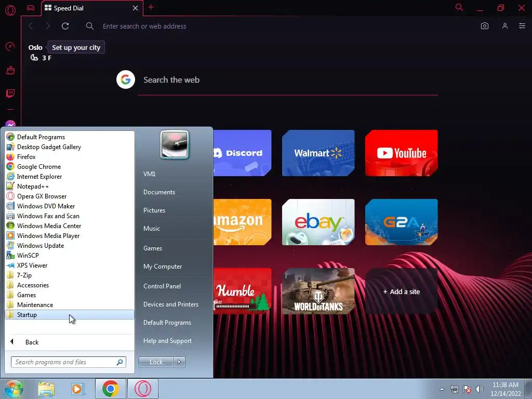Open the Discord speed dial tile
Screen dimensions: 532x399
coord(242,153)
